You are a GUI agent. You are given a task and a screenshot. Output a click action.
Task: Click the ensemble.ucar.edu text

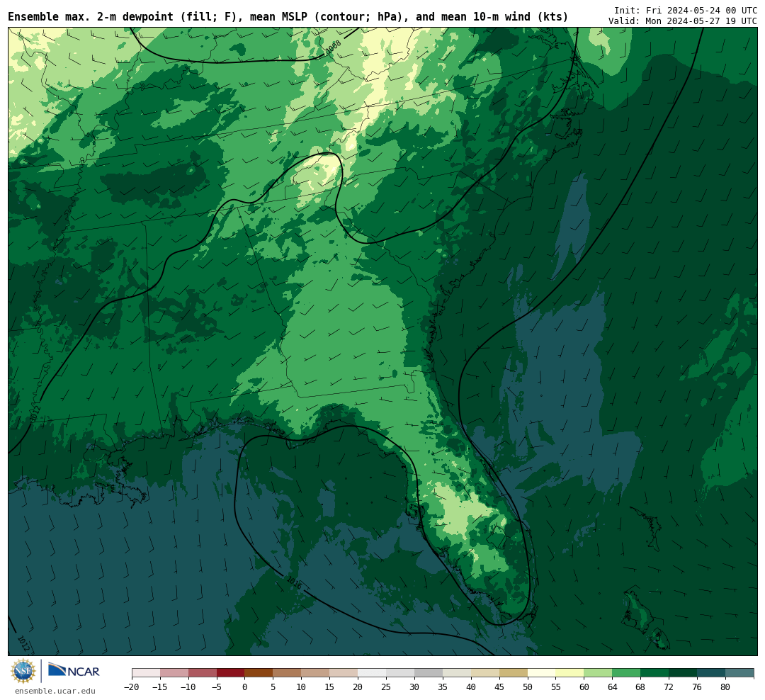click(55, 691)
